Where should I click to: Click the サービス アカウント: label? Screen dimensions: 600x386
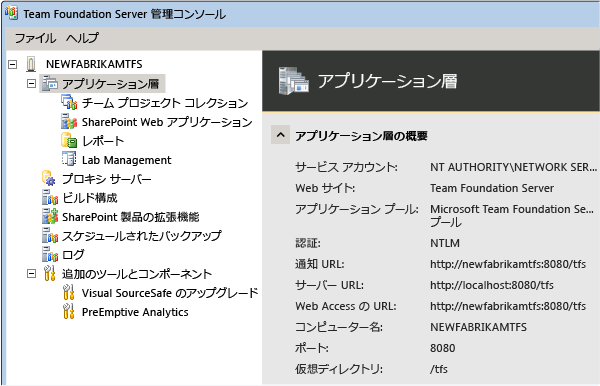pyautogui.click(x=346, y=167)
